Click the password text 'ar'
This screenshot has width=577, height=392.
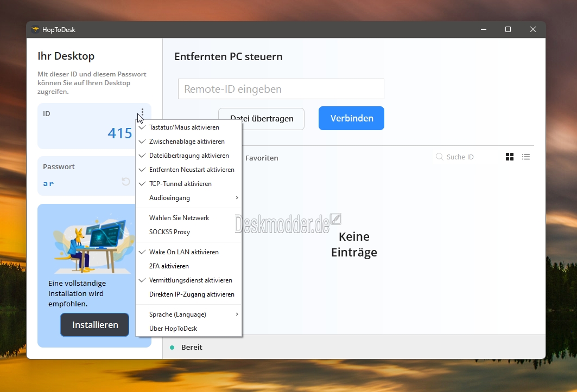pos(48,183)
